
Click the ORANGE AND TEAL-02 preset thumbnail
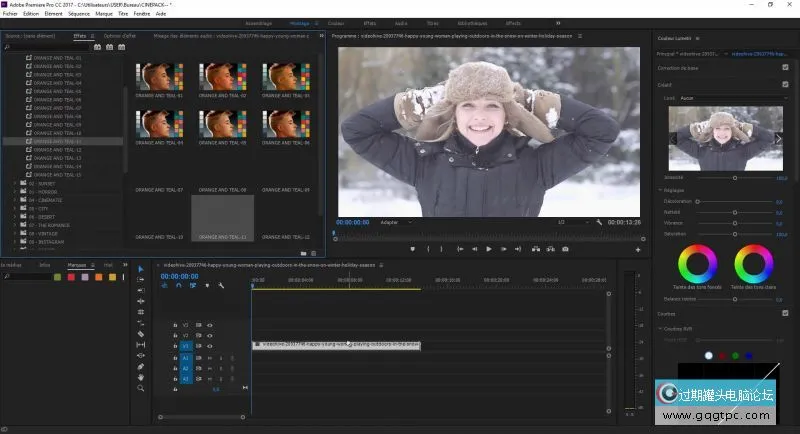point(222,78)
